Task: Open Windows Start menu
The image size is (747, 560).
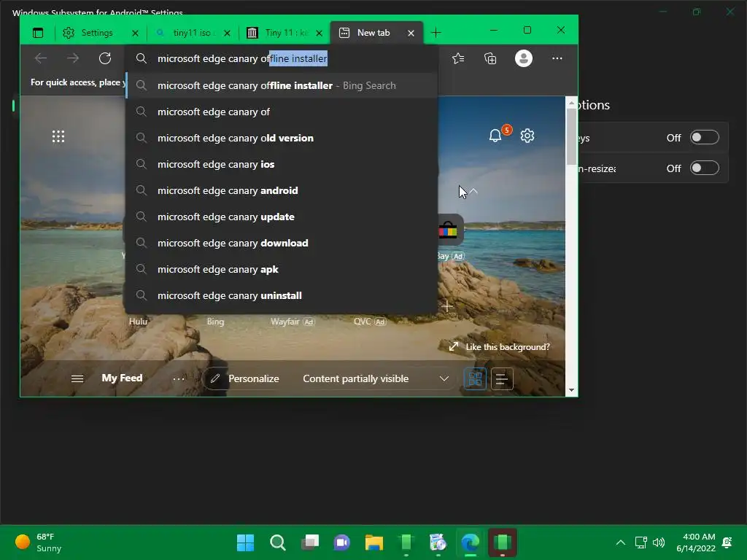Action: 245,542
